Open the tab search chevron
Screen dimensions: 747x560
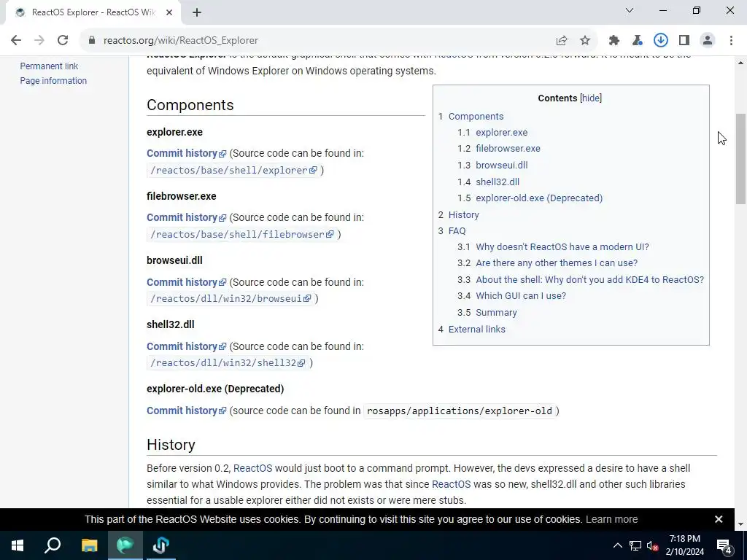tap(630, 10)
